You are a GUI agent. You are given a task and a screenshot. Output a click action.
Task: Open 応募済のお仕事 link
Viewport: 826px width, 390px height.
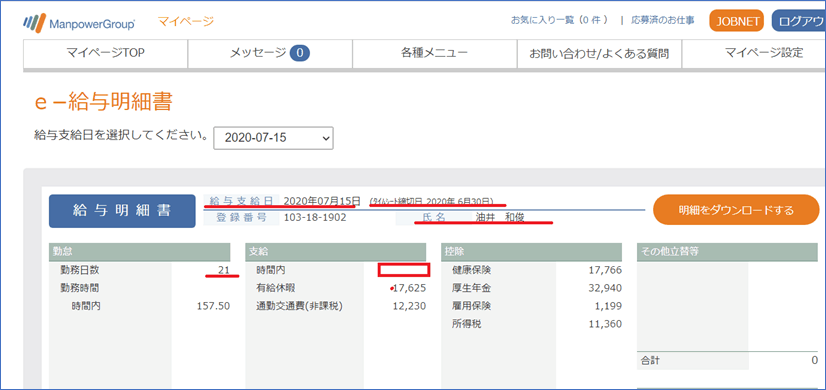point(663,20)
